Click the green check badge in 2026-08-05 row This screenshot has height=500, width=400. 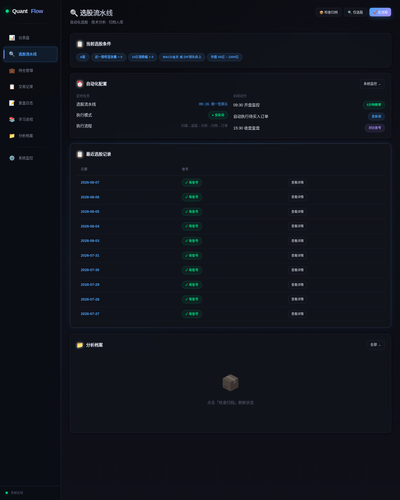192,212
